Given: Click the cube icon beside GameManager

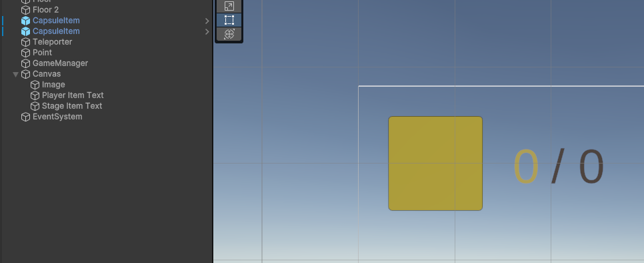Looking at the screenshot, I should [x=25, y=63].
